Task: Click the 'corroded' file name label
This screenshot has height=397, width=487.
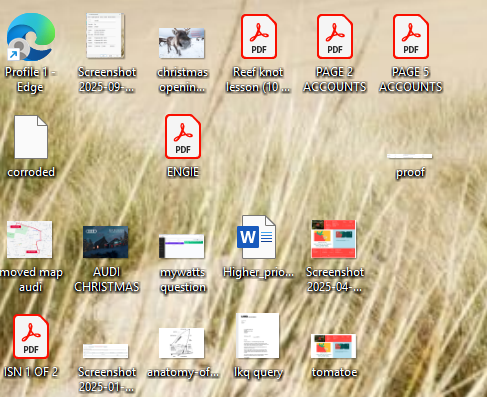Action: [31, 172]
